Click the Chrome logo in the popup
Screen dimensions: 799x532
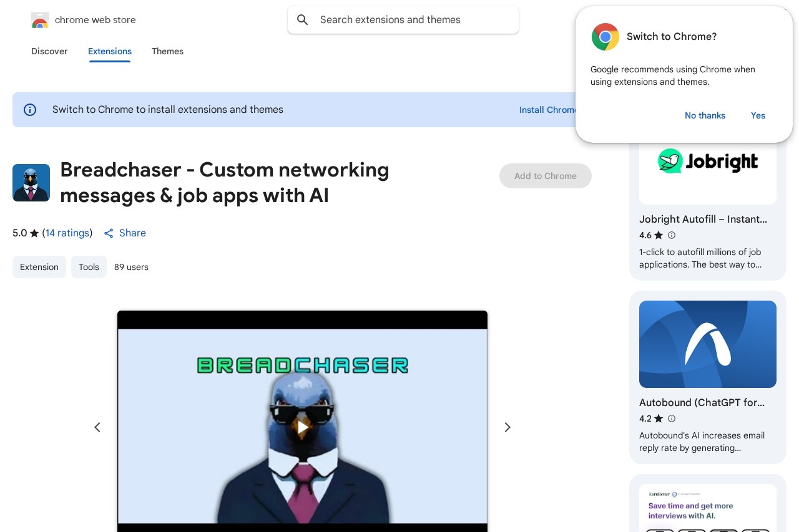605,37
